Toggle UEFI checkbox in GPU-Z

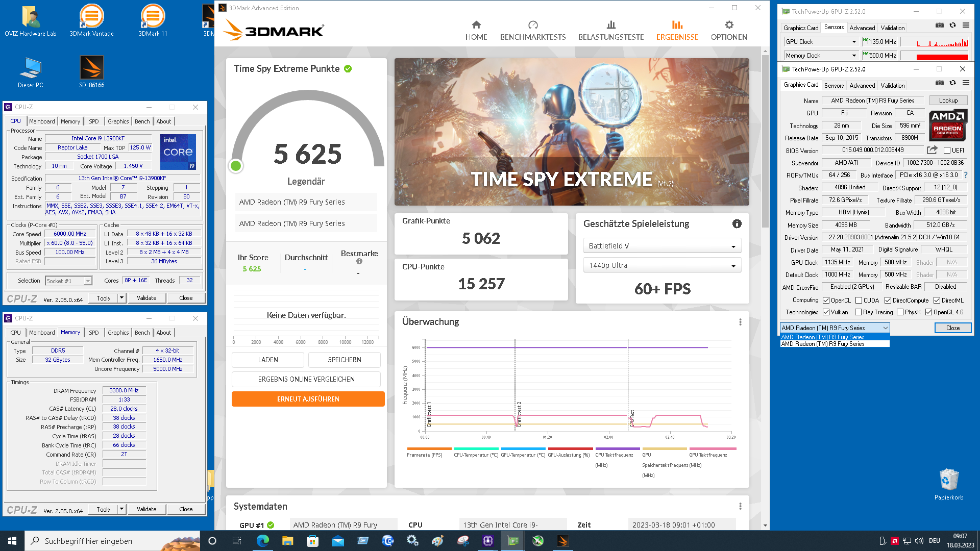coord(947,151)
